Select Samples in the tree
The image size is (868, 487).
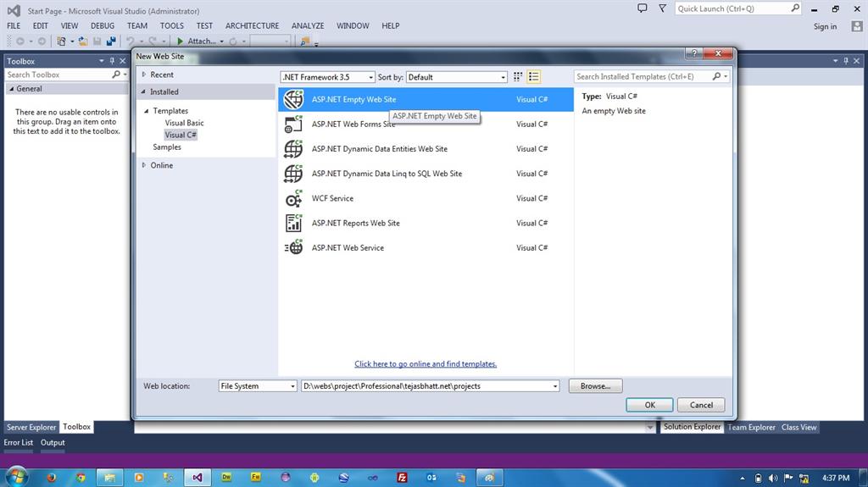[167, 147]
